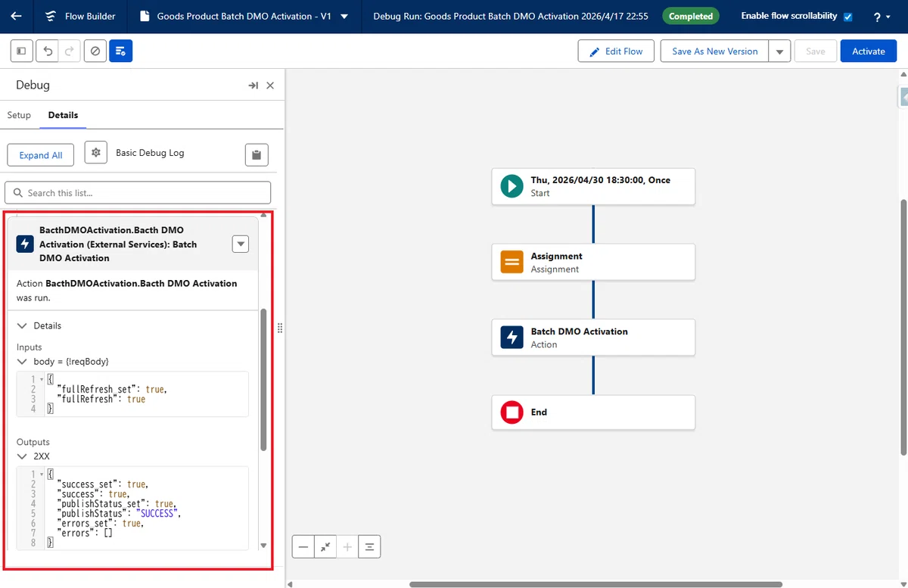Switch to the Setup tab
The width and height of the screenshot is (908, 588).
coord(19,115)
